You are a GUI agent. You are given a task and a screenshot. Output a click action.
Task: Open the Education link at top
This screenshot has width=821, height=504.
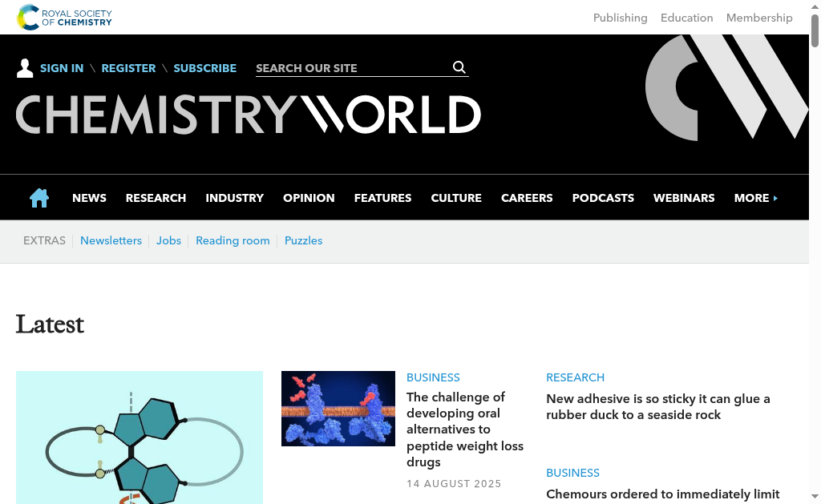tap(686, 18)
